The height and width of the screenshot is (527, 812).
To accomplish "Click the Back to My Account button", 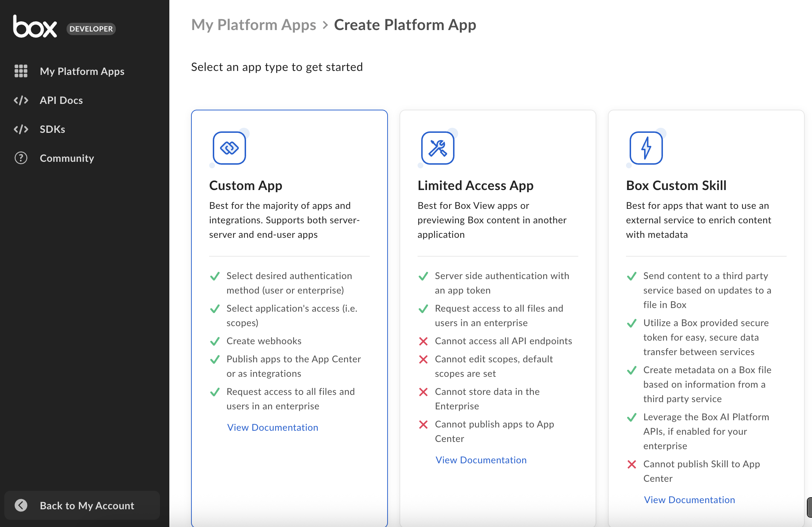I will click(x=82, y=505).
